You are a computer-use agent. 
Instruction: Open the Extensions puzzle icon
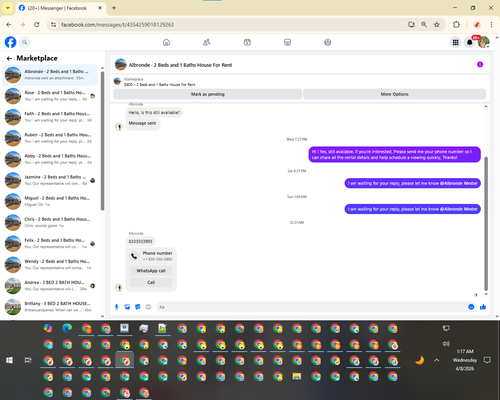(456, 24)
